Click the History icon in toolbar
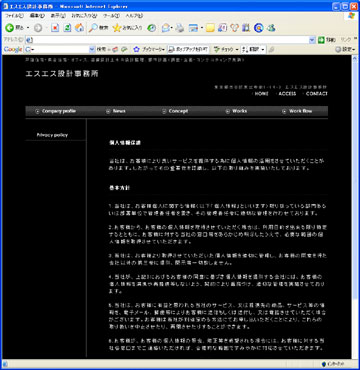 click(152, 28)
